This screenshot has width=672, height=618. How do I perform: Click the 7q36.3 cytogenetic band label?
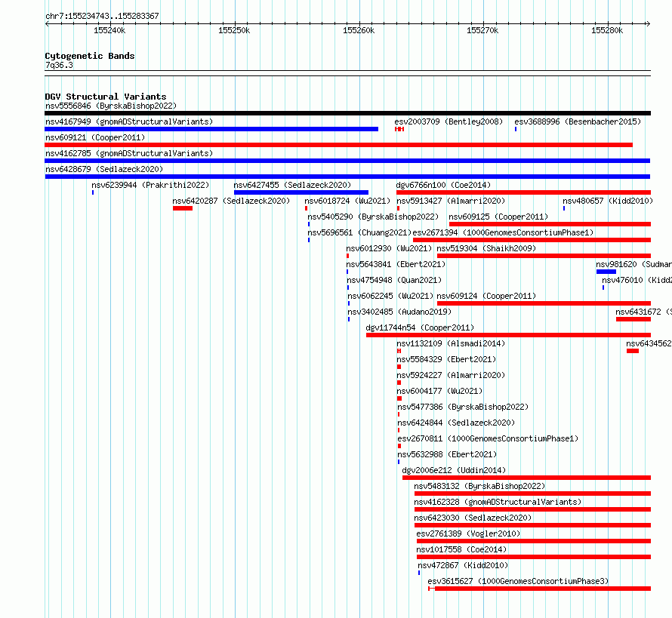click(x=59, y=65)
